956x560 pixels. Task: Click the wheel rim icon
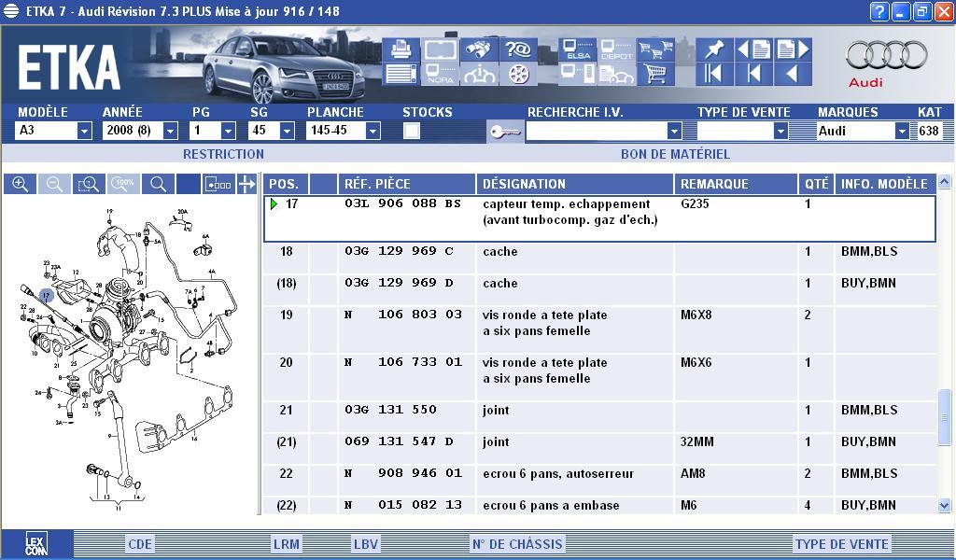tap(517, 74)
